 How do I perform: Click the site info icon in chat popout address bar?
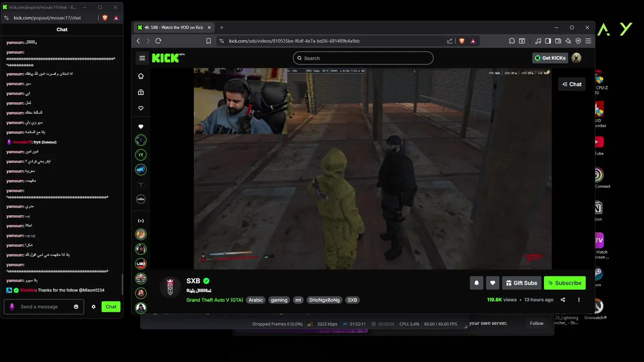coord(6,18)
